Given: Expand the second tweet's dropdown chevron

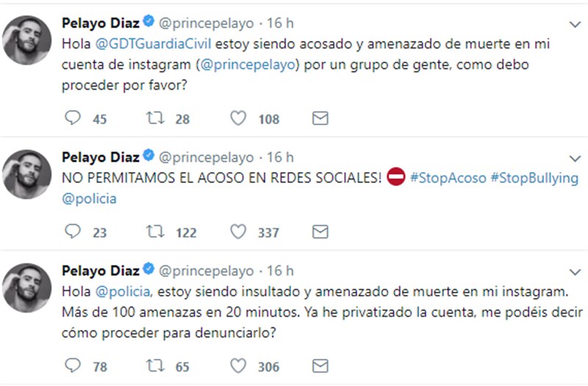Looking at the screenshot, I should (x=575, y=157).
